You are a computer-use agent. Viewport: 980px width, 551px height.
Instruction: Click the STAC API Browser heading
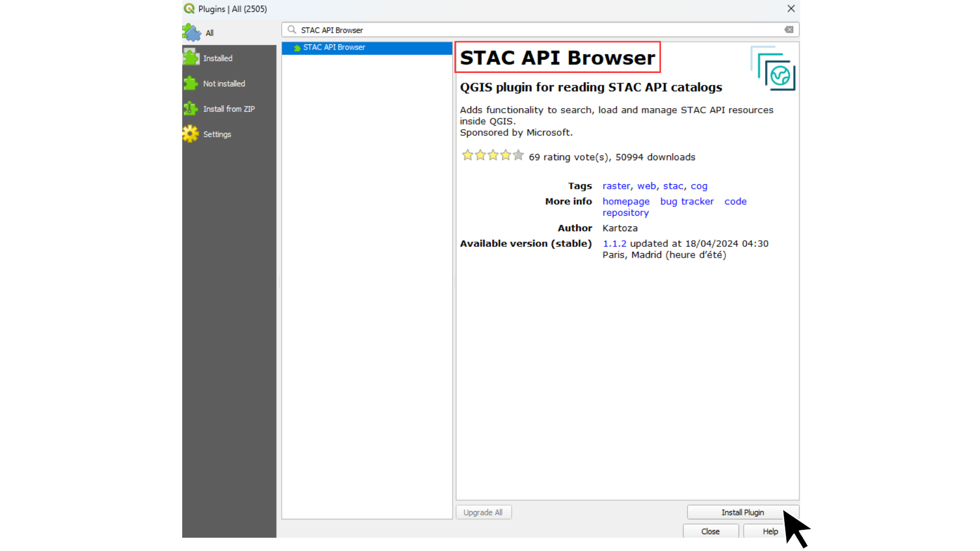(x=557, y=58)
